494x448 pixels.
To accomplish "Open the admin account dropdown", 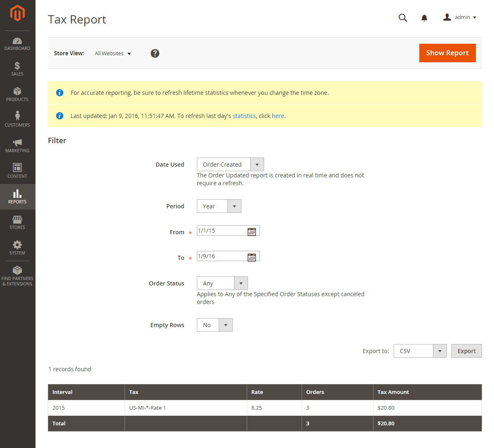I will pyautogui.click(x=460, y=17).
